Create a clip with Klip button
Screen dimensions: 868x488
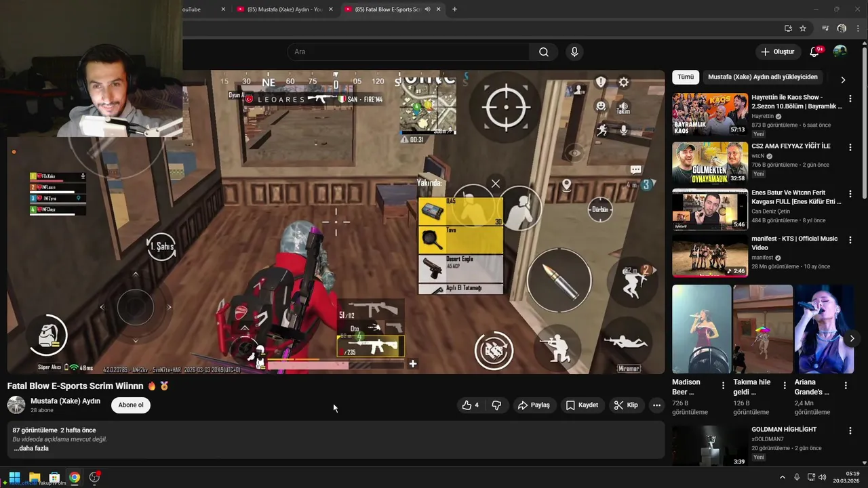tap(626, 405)
